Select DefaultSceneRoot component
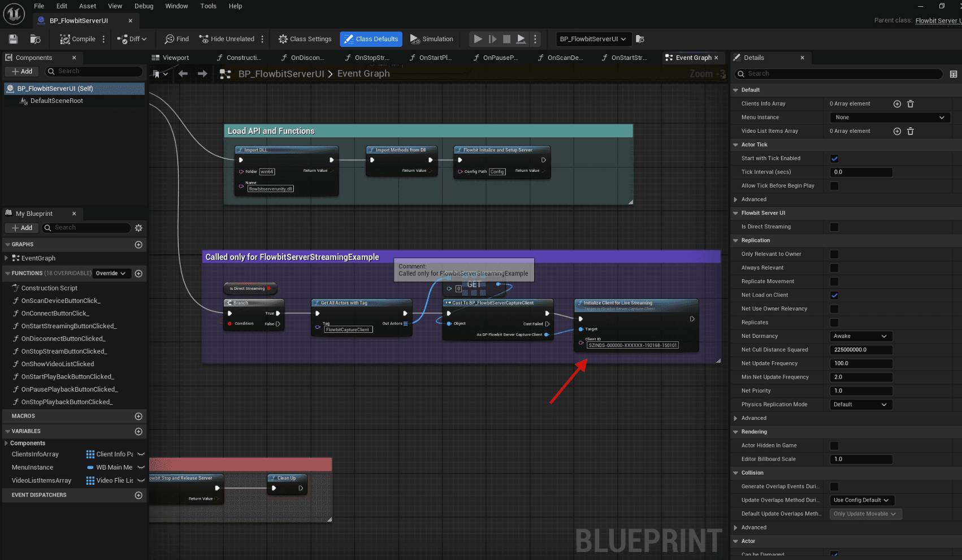Screen dimensions: 962x560 click(x=57, y=101)
